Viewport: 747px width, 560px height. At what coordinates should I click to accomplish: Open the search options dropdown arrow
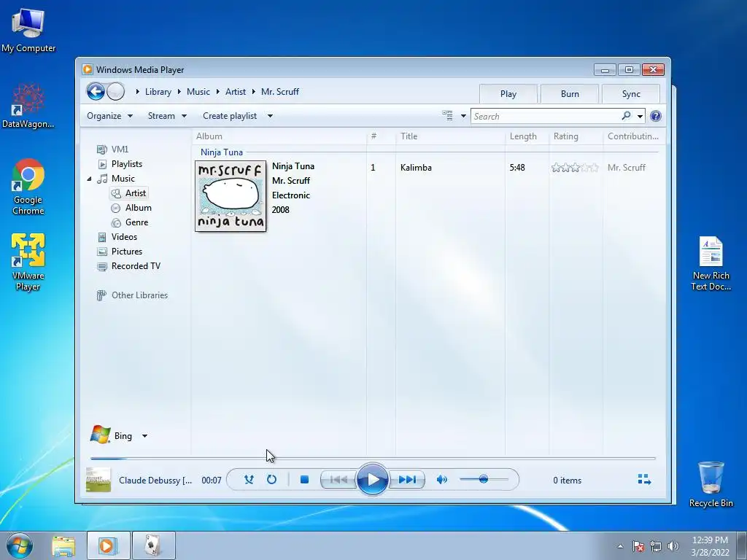[640, 116]
